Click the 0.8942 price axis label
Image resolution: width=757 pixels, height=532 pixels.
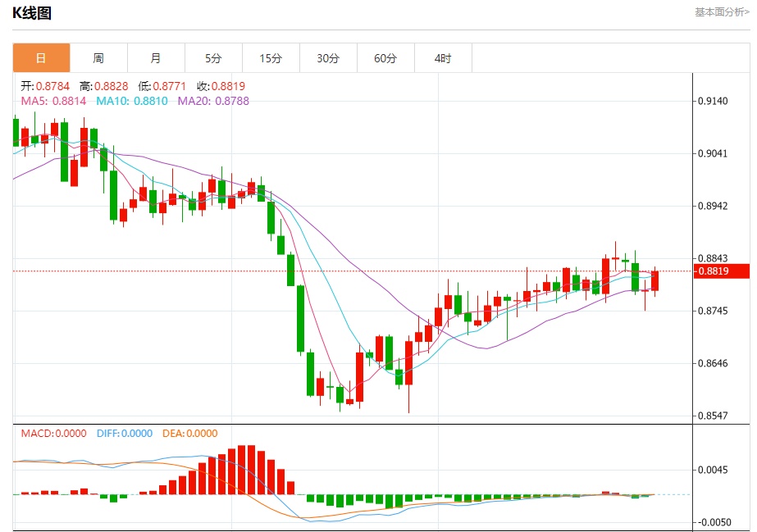click(713, 206)
